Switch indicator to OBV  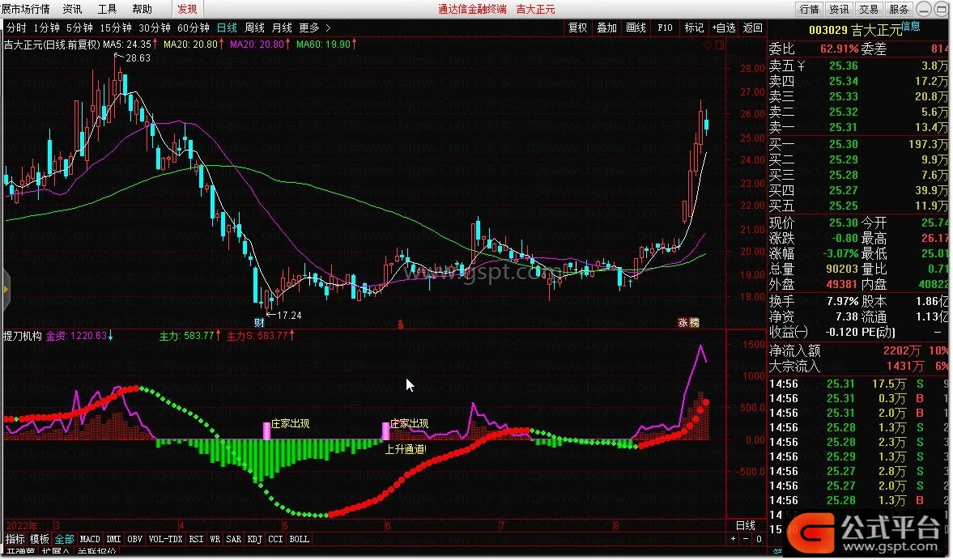(135, 539)
